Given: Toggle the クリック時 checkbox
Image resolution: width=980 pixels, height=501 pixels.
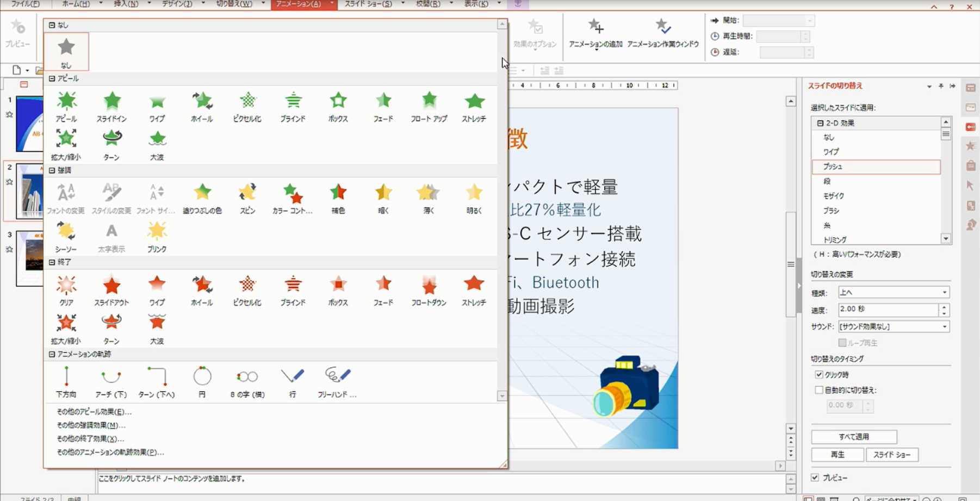Looking at the screenshot, I should click(819, 375).
